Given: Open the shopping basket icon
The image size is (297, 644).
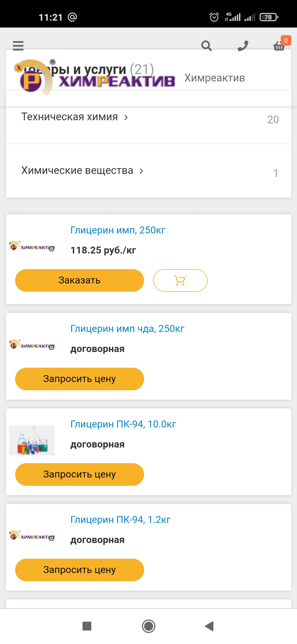Looking at the screenshot, I should point(279,46).
